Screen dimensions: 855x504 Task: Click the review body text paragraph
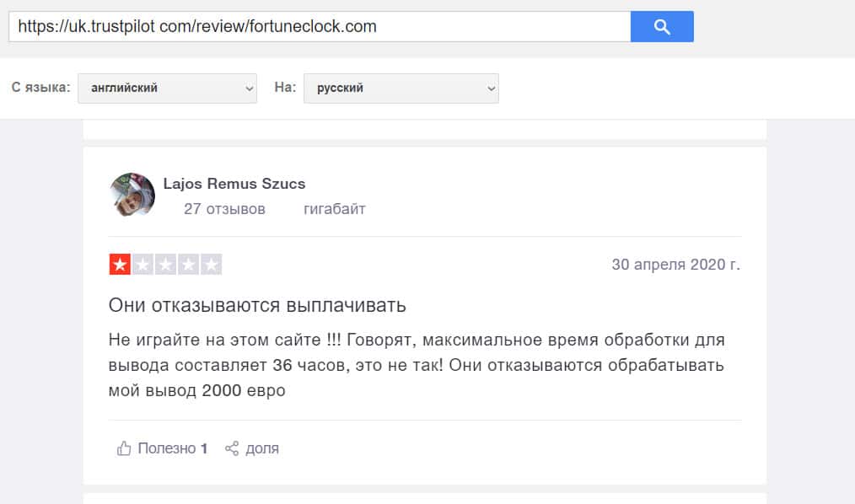pyautogui.click(x=417, y=366)
